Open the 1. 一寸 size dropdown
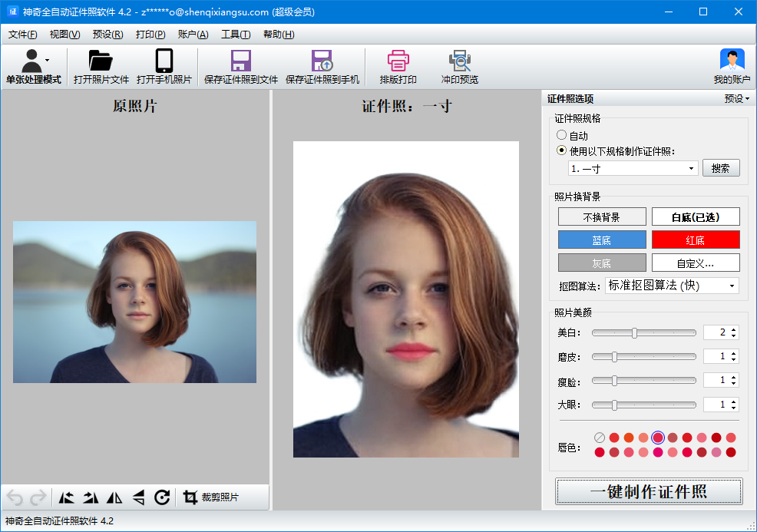This screenshot has height=532, width=757. [x=633, y=168]
